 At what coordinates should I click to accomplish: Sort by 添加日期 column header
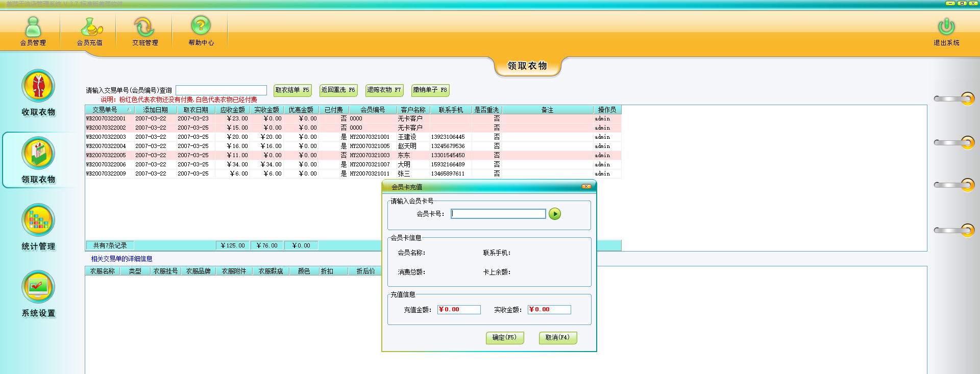[x=155, y=110]
